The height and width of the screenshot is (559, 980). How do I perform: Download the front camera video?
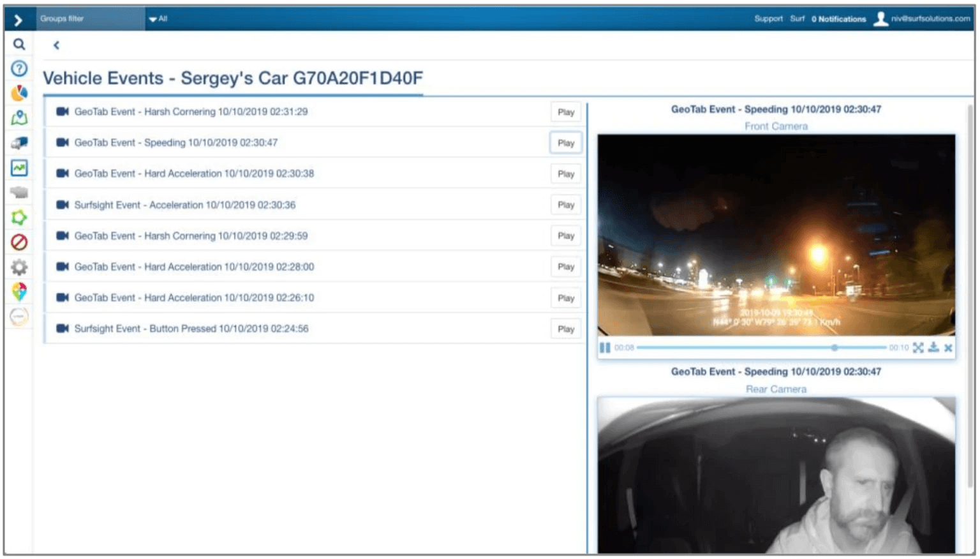pyautogui.click(x=933, y=348)
